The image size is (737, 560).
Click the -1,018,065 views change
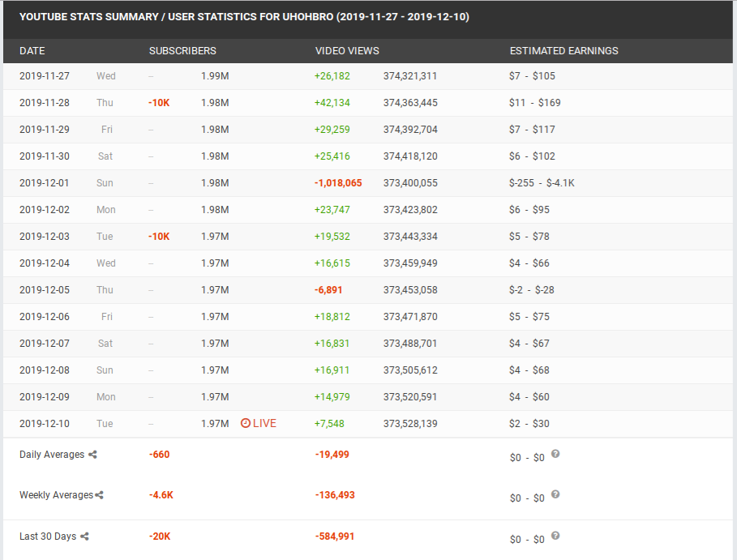point(338,183)
